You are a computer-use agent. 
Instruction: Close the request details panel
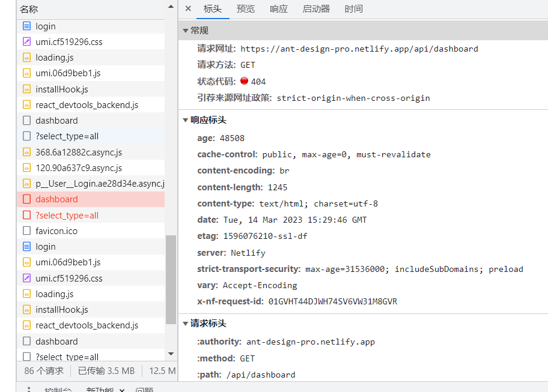click(x=188, y=8)
